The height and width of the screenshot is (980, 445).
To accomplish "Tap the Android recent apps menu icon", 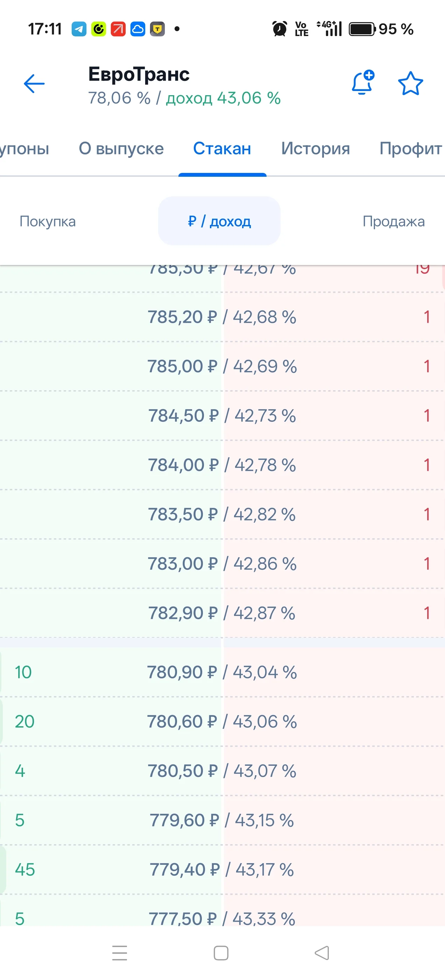I will click(120, 953).
